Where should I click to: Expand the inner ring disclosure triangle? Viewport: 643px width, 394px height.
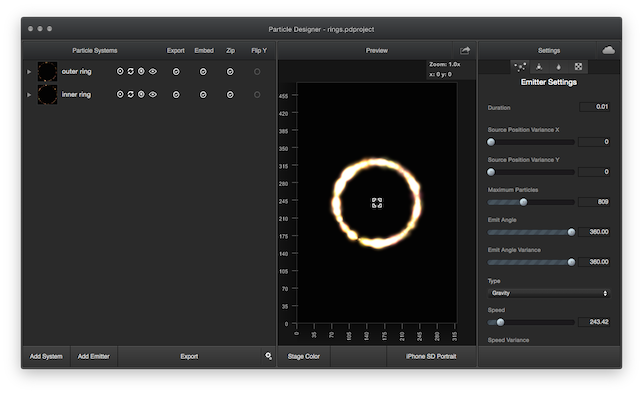(x=29, y=95)
